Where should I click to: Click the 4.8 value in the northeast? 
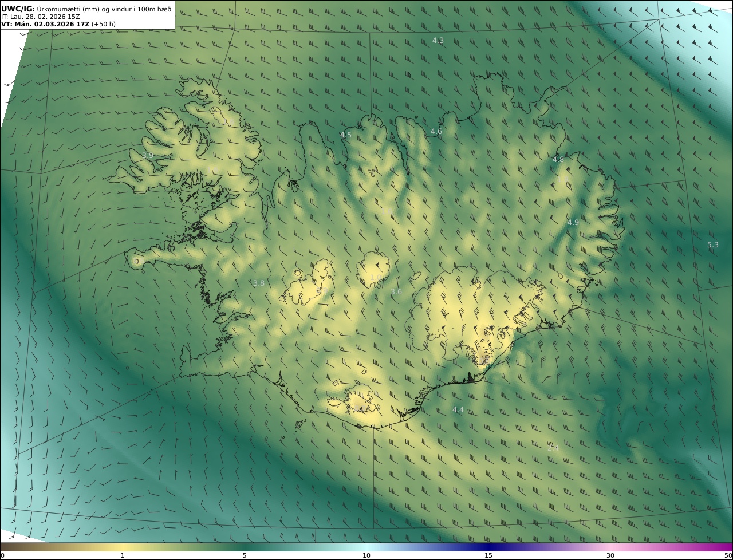coord(558,160)
